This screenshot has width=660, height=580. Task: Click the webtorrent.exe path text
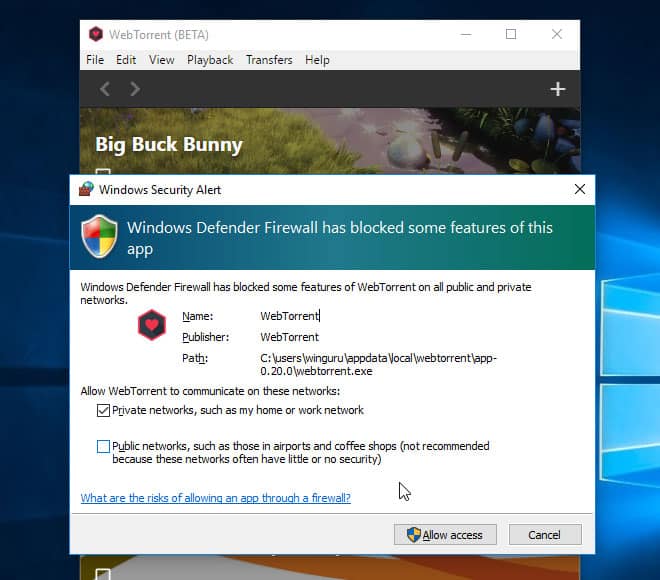[378, 364]
